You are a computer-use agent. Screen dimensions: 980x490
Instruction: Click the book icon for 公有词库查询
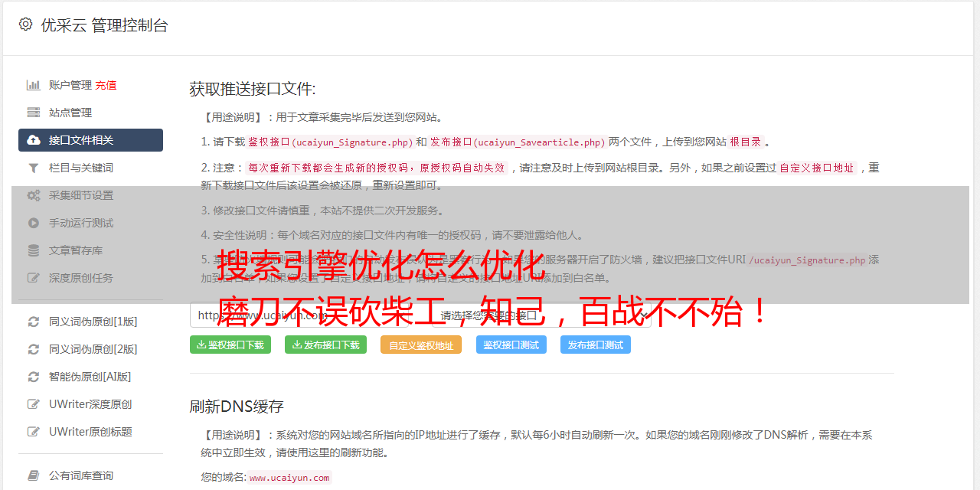point(34,475)
